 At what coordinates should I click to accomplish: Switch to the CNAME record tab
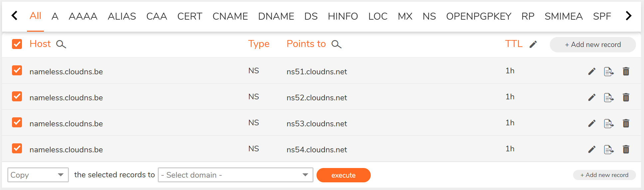(230, 16)
